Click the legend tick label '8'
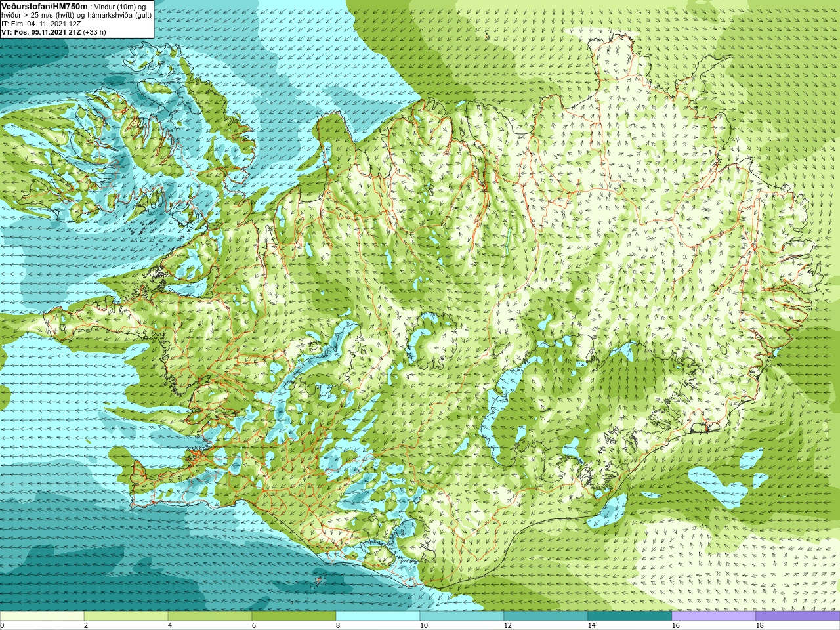 click(337, 625)
